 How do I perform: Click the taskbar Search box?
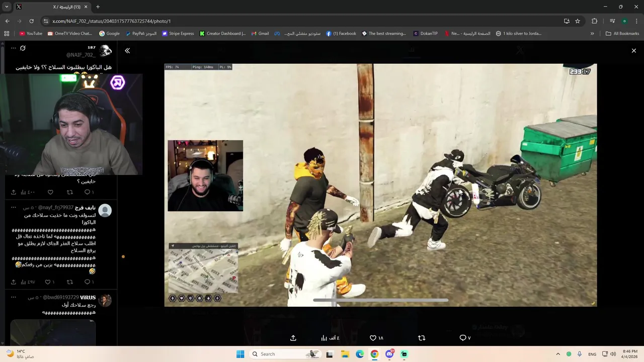click(286, 354)
